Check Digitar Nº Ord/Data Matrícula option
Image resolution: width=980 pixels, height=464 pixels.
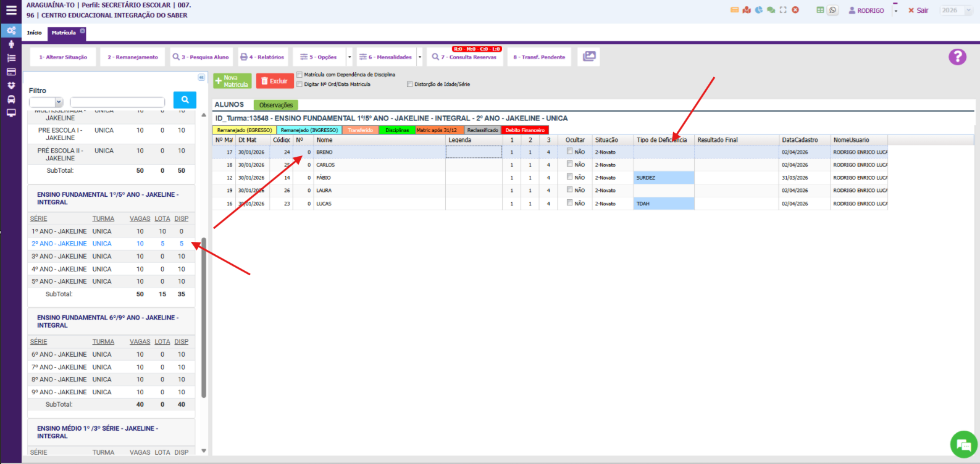pos(300,84)
